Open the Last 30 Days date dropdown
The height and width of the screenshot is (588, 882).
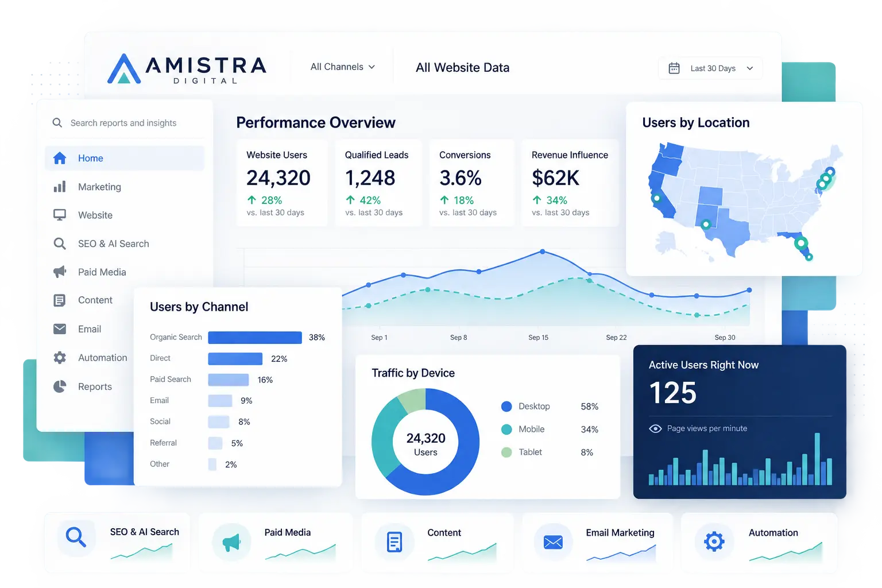point(711,68)
